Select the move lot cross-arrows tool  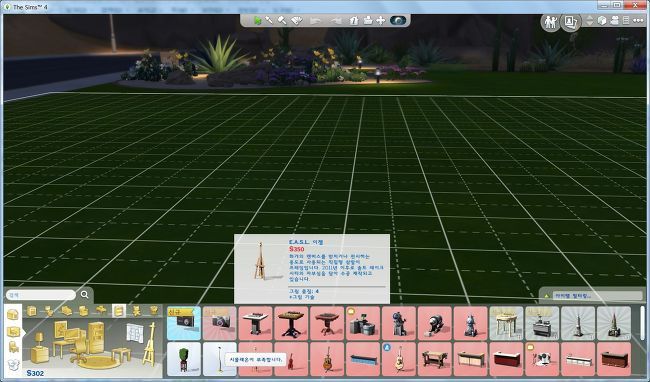(x=381, y=20)
